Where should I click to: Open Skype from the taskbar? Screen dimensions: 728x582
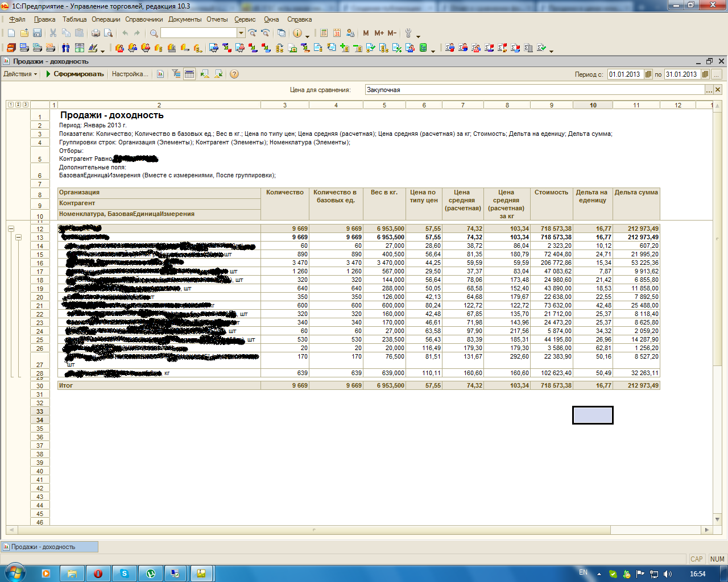[124, 573]
